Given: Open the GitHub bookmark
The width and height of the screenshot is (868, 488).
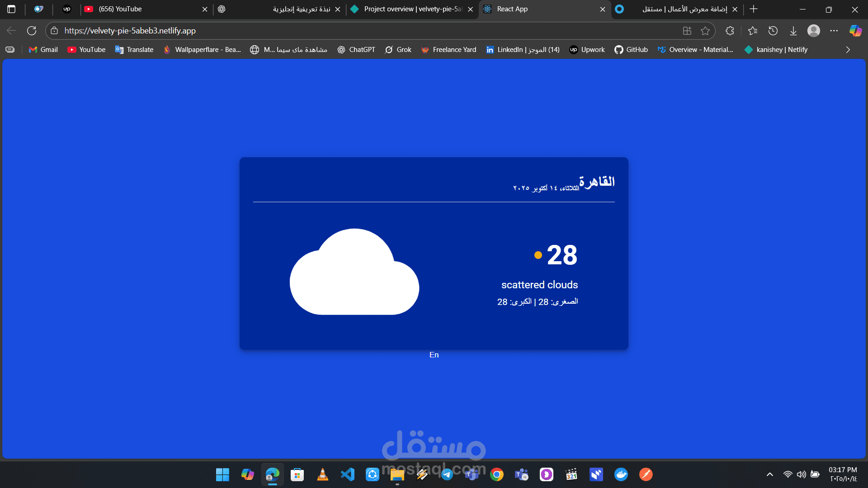Looking at the screenshot, I should pos(631,50).
